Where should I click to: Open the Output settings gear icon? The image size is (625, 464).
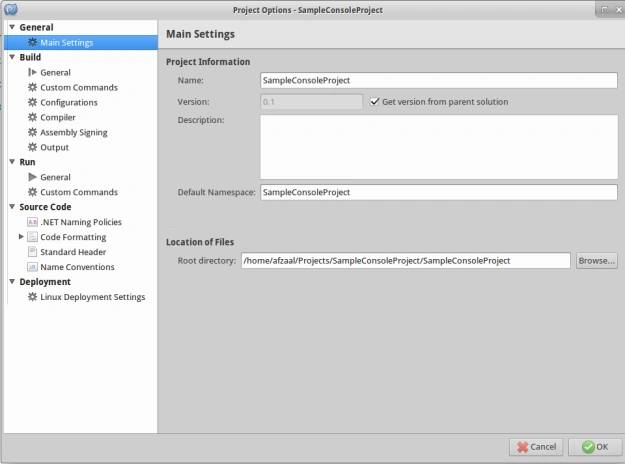tap(32, 147)
